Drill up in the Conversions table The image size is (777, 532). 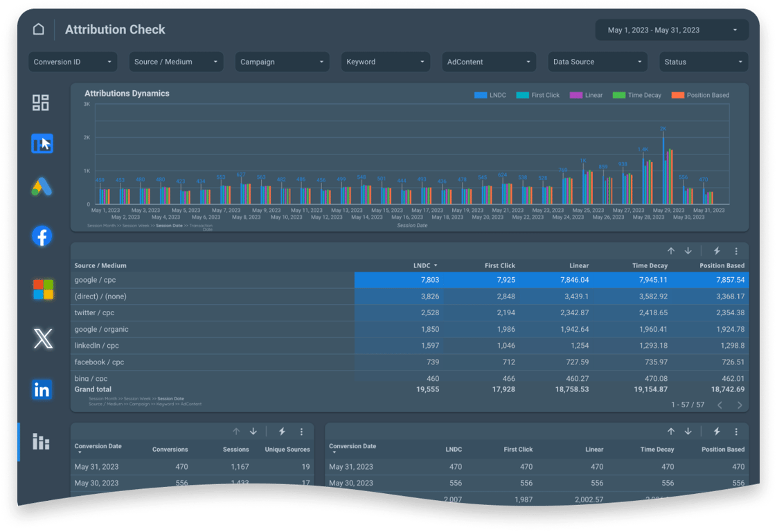point(236,432)
